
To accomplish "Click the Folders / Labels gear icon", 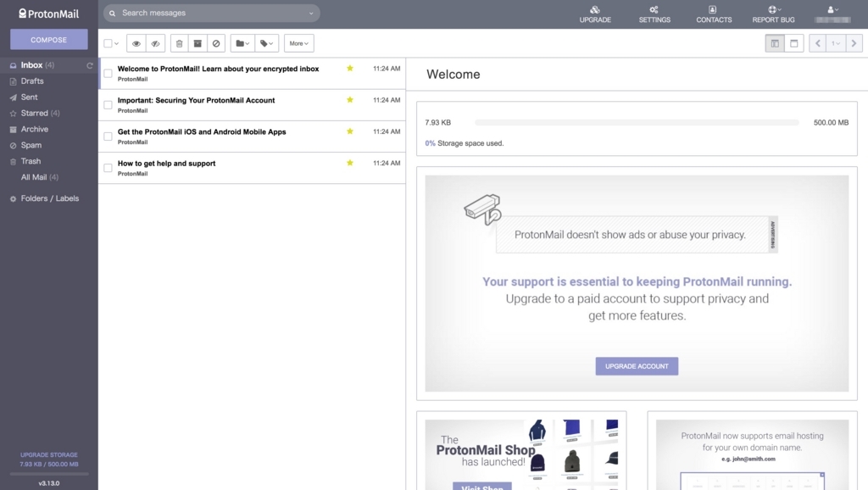I will (x=13, y=198).
